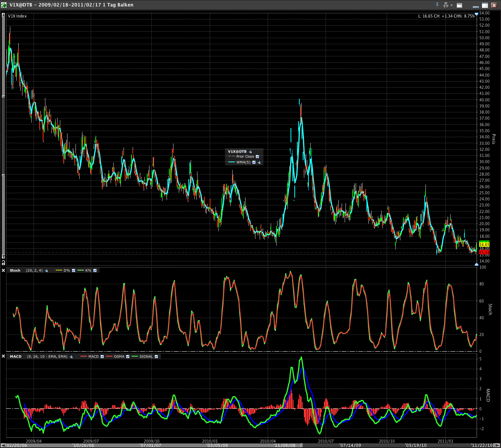Screen dimensions: 501x448
Task: Toggle the D% line checkbox
Action: click(73, 270)
